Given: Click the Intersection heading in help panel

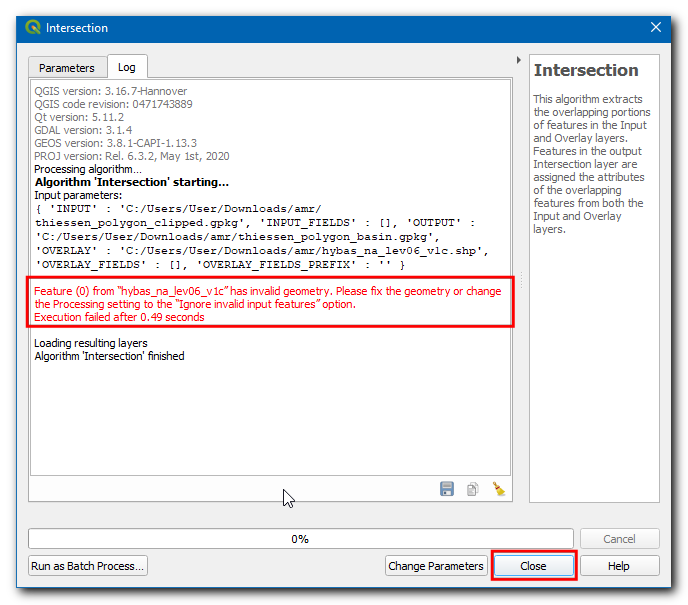Looking at the screenshot, I should point(586,71).
